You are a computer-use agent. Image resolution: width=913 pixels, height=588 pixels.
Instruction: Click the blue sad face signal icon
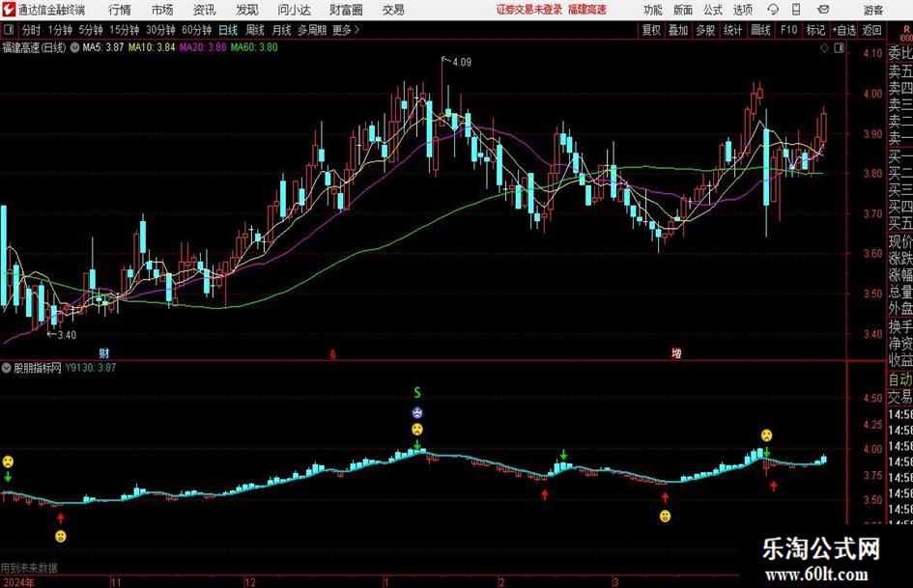(417, 413)
